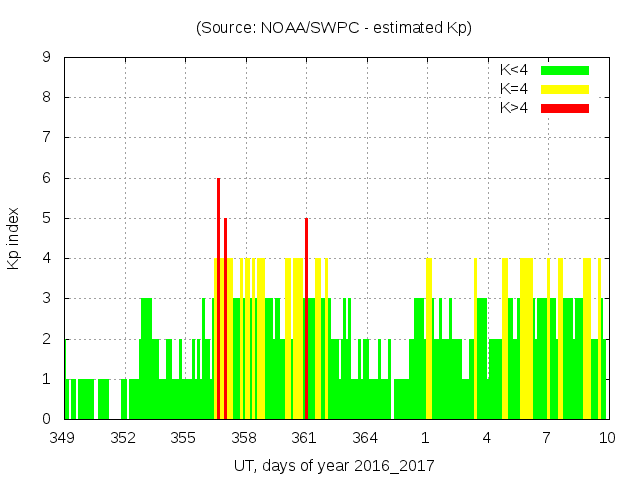Click the y-axis tick label 9

[47, 58]
